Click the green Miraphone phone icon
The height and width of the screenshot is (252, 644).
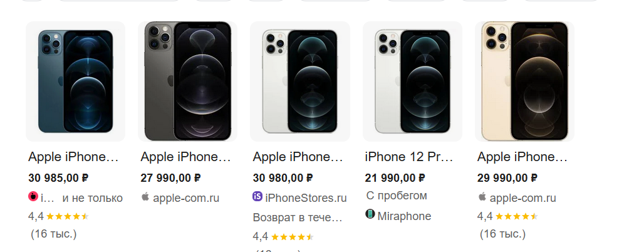coord(370,215)
